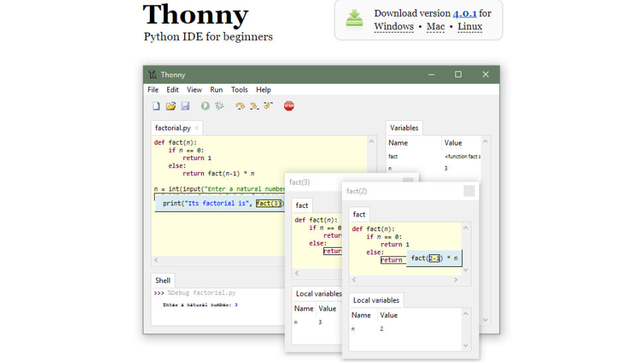The height and width of the screenshot is (362, 644).
Task: Click fact(3) horizontal scrollbar left arrow
Action: pyautogui.click(x=297, y=273)
